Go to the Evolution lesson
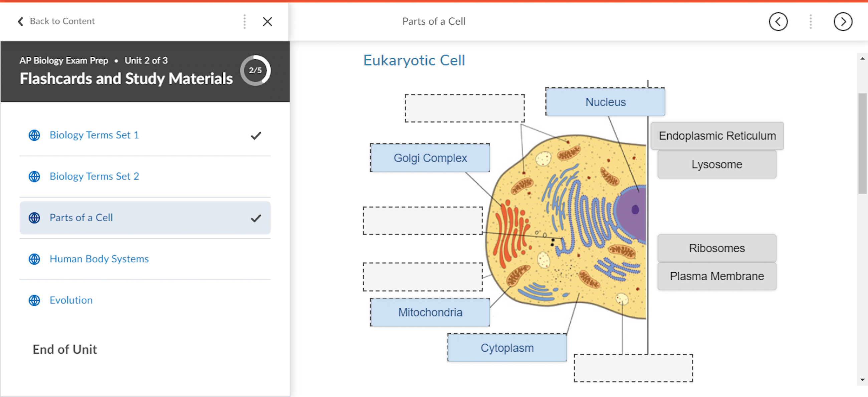The image size is (868, 397). (x=71, y=300)
